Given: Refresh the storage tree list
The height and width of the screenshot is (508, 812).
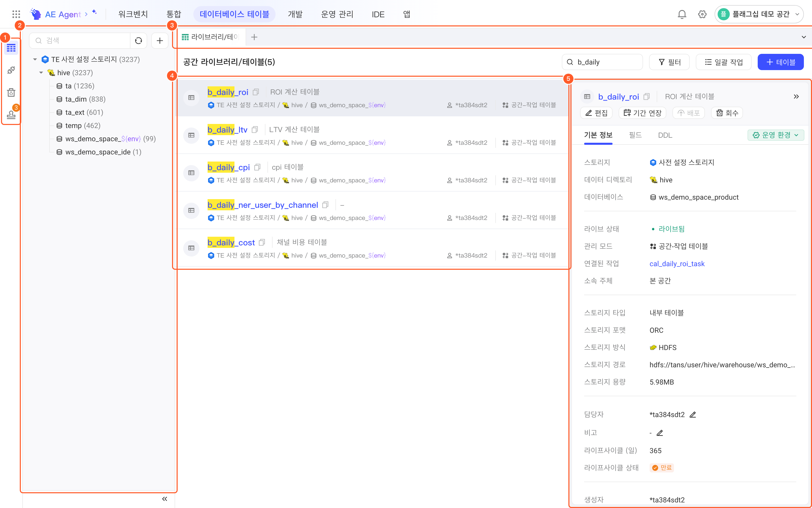Looking at the screenshot, I should pos(139,41).
